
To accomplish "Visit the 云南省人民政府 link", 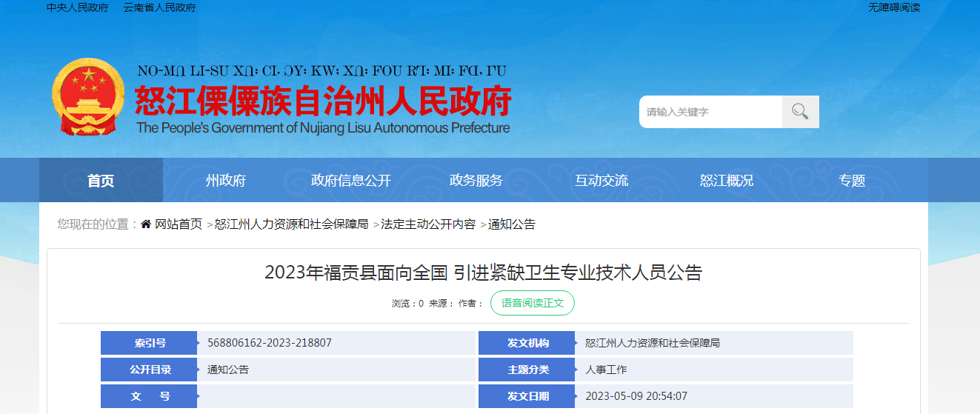I will (x=159, y=7).
